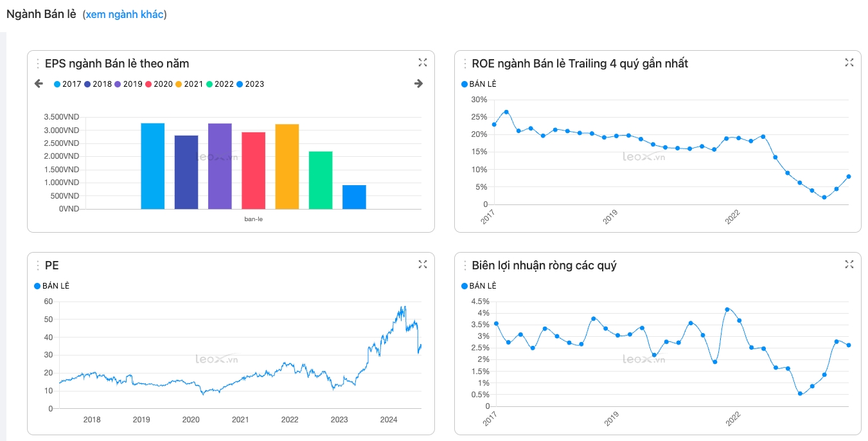Click the ROE chart drag handle
Screen dimensions: 868x441
click(x=465, y=64)
